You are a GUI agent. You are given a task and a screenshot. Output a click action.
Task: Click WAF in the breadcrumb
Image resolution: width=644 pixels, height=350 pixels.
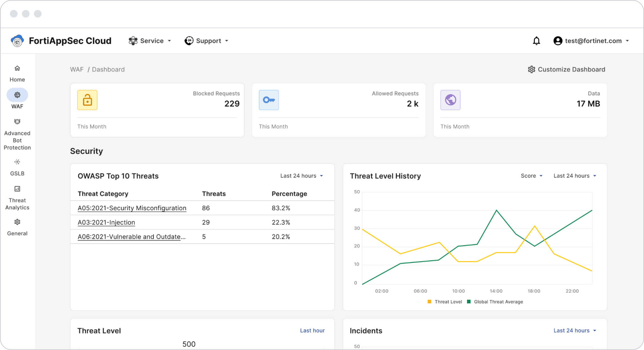77,69
